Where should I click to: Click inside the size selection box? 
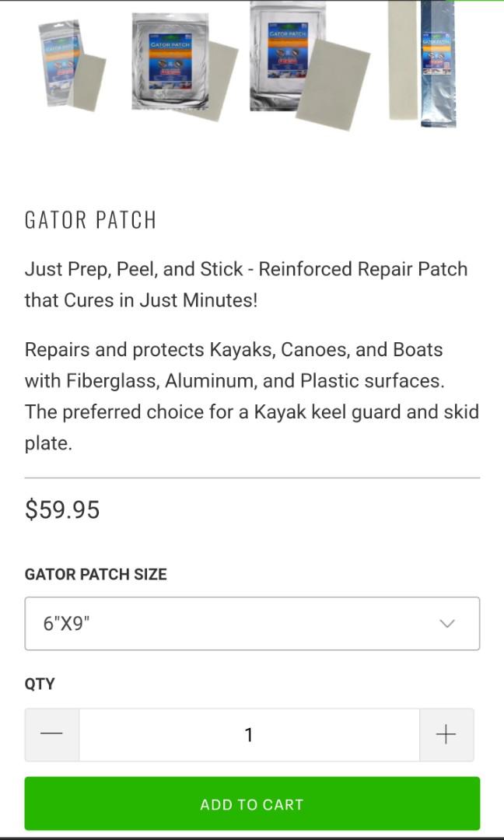252,623
